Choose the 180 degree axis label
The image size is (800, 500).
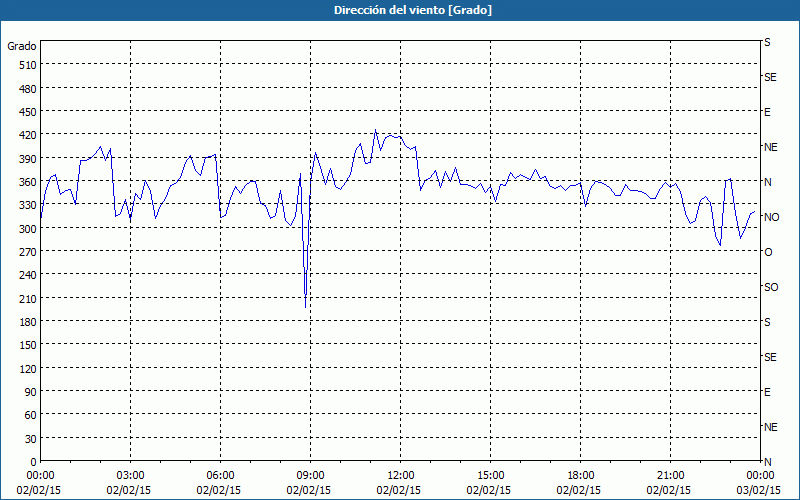(x=28, y=322)
